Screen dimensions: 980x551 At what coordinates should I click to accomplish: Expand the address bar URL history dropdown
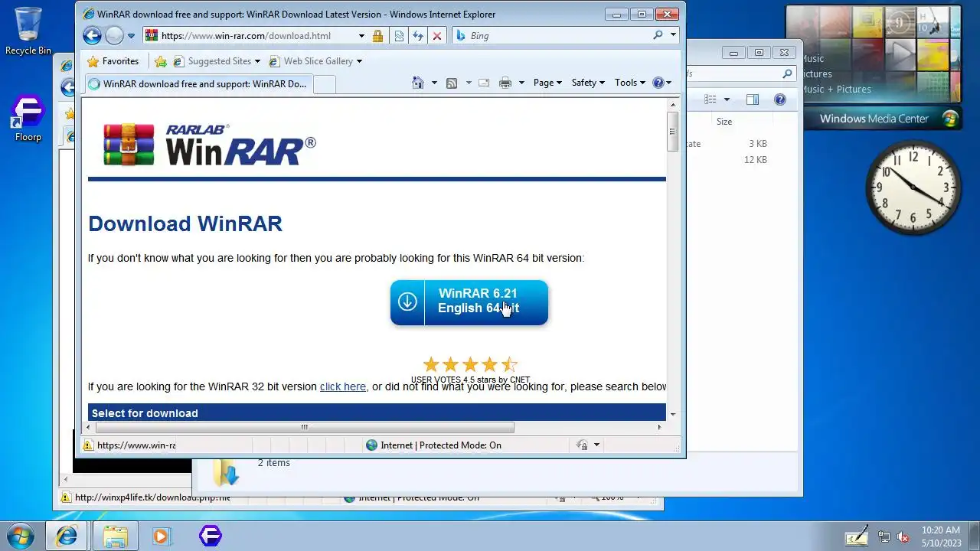pyautogui.click(x=361, y=36)
